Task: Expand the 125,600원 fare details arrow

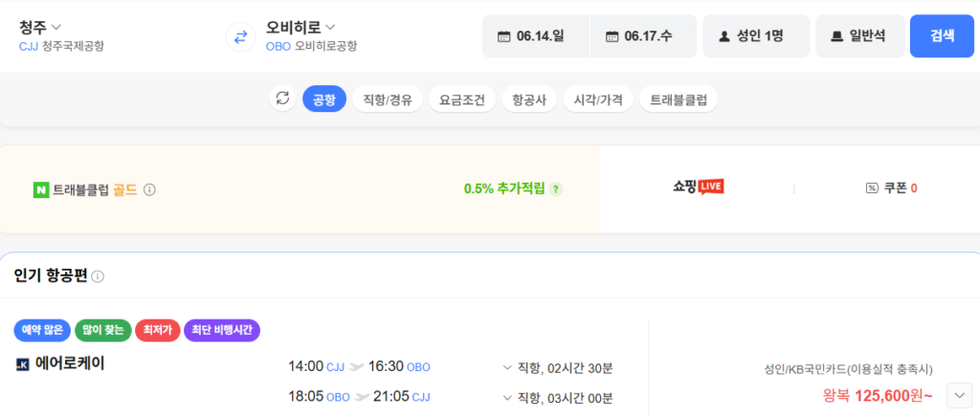Action: tap(959, 395)
